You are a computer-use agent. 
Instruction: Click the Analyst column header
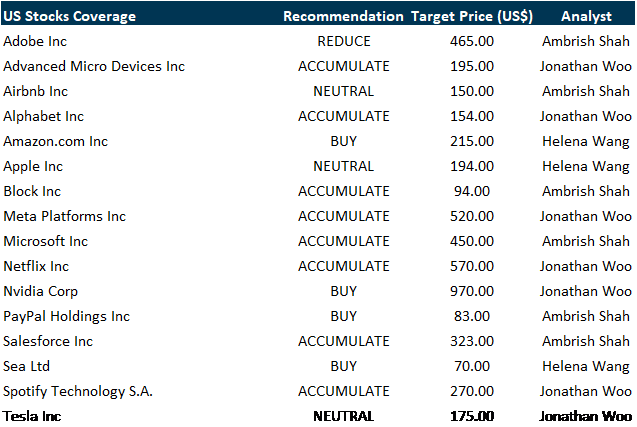click(x=586, y=16)
